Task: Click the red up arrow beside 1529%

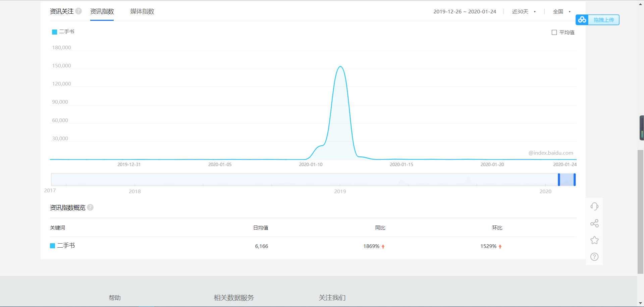Action: point(500,246)
